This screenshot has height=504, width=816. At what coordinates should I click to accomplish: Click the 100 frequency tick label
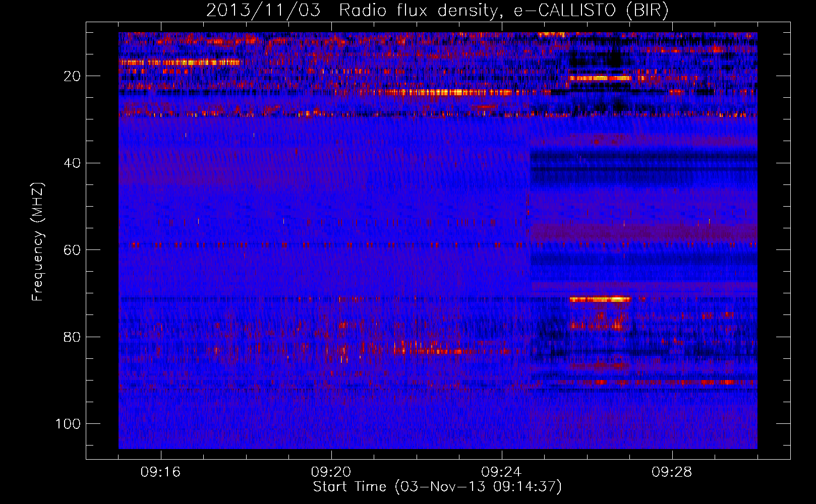68,423
